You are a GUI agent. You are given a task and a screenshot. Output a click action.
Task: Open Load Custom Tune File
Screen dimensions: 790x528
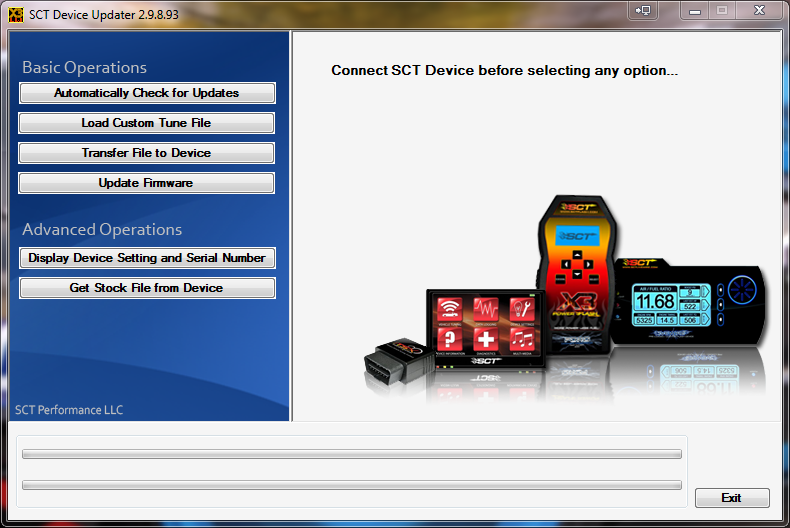(x=147, y=123)
